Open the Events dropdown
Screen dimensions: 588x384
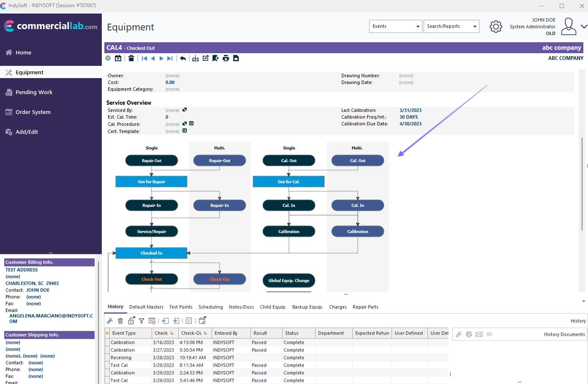pos(395,26)
